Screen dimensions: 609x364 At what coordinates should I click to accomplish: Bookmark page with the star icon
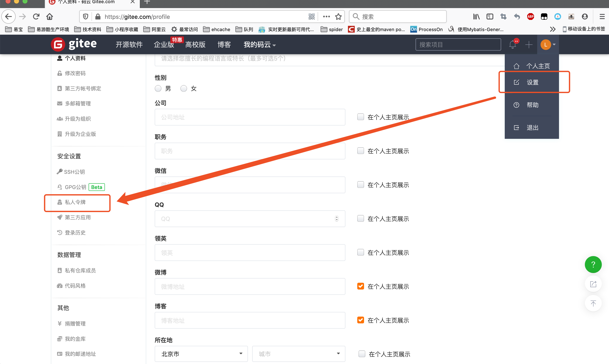pos(338,17)
